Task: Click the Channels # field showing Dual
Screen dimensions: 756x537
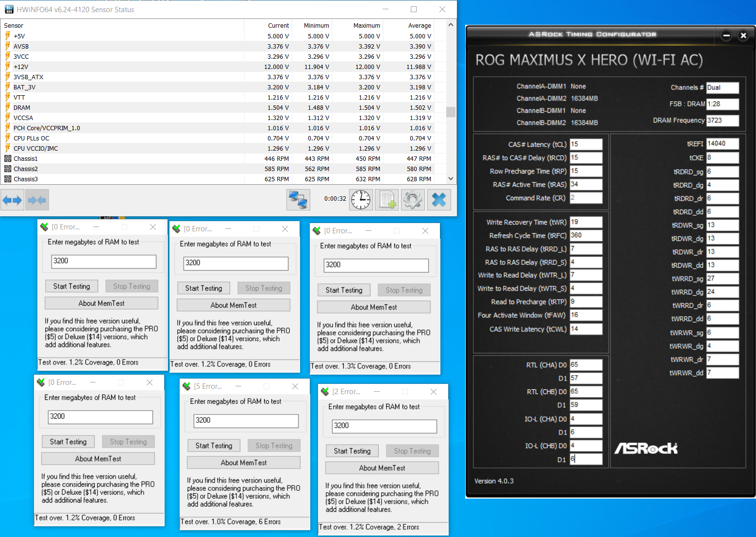Action: pos(722,87)
